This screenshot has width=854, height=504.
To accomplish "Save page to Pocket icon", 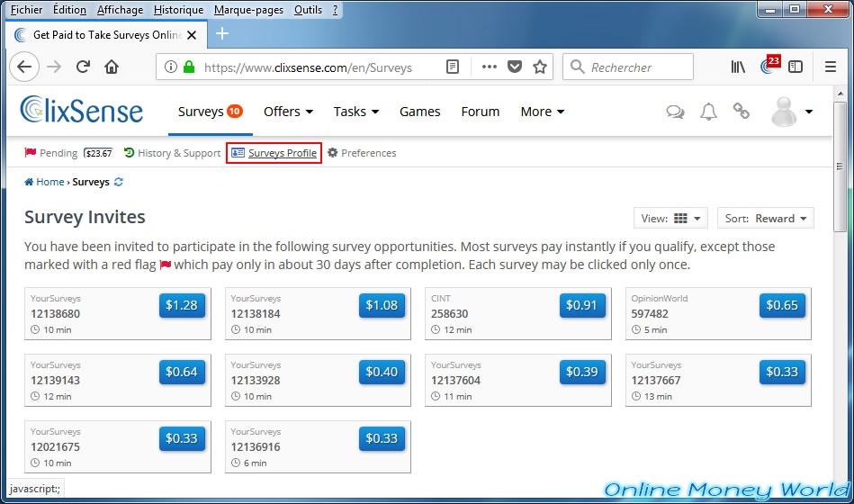I will [515, 67].
